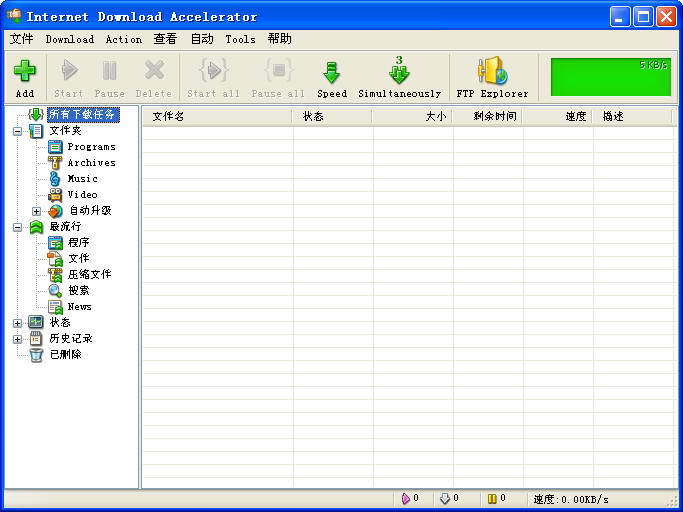The width and height of the screenshot is (683, 512).
Task: Expand the 状态 tree node
Action: pos(17,323)
